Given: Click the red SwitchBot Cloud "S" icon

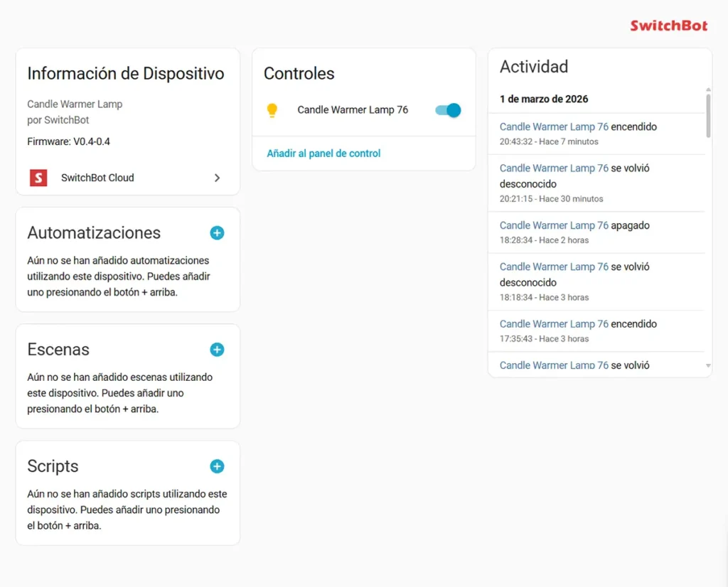Looking at the screenshot, I should pos(38,178).
